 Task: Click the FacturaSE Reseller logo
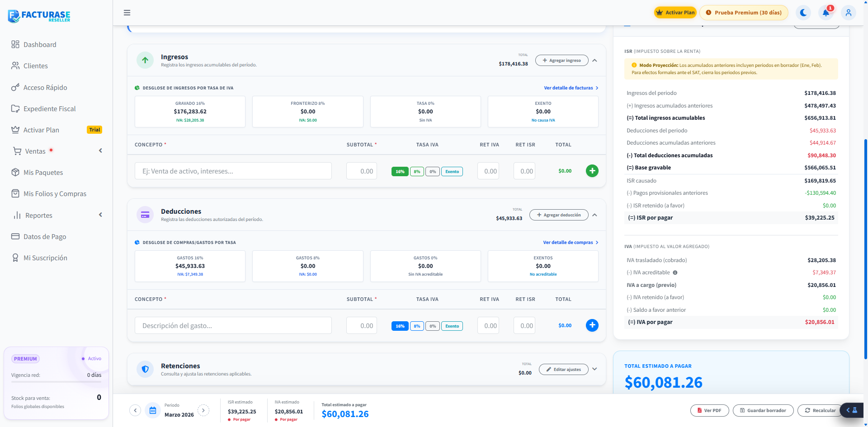coord(39,16)
